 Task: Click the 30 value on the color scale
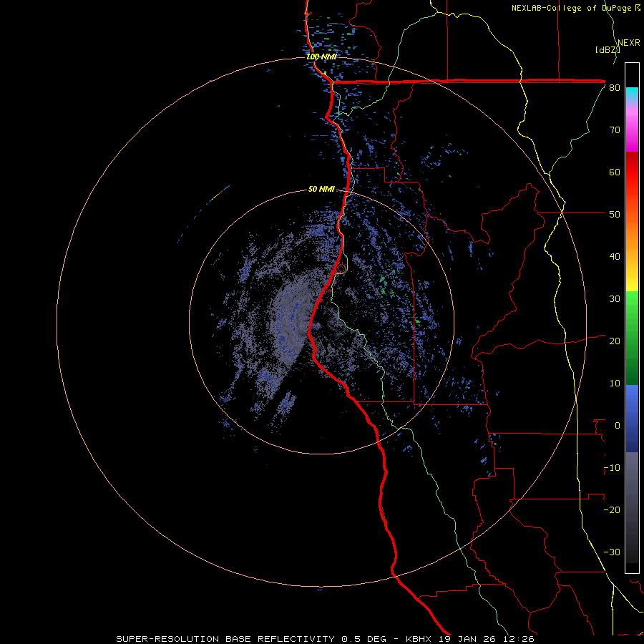[615, 299]
